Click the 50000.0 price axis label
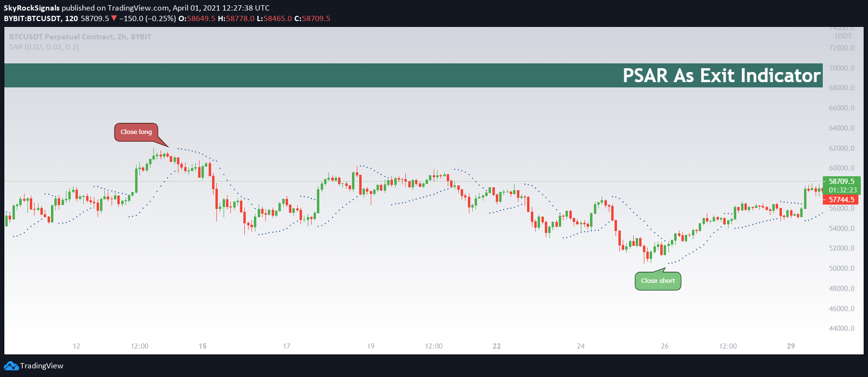The width and height of the screenshot is (868, 377). pos(842,268)
